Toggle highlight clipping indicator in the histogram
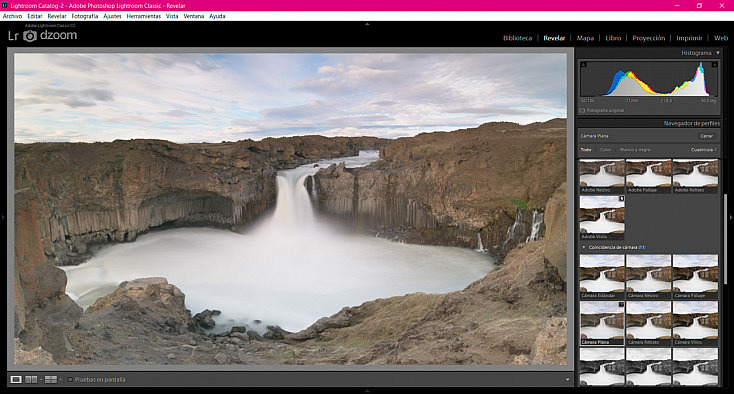This screenshot has height=394, width=734. point(715,65)
